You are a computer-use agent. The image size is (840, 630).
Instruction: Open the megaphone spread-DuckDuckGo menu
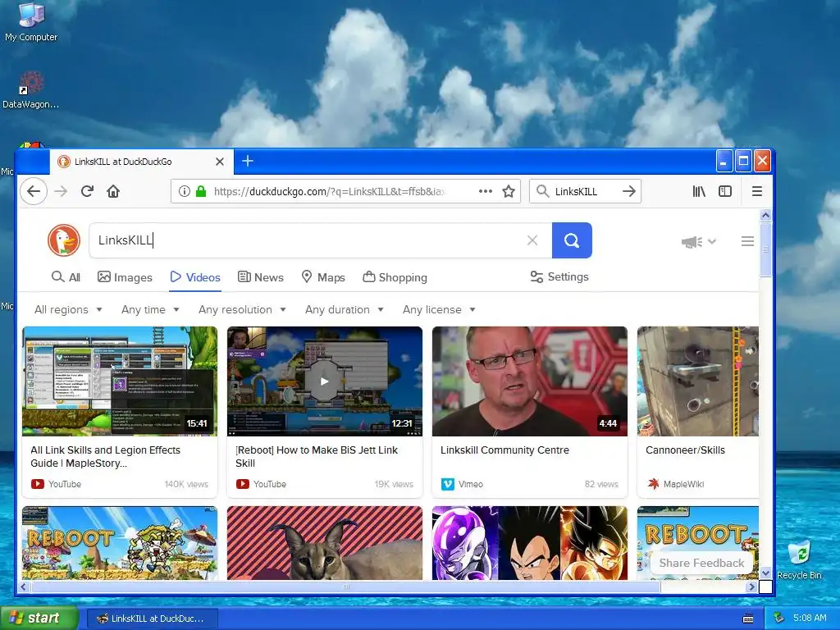(699, 242)
